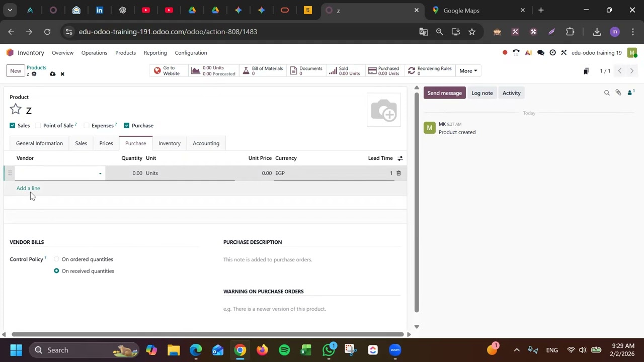Go to next record arrow in pager
The image size is (644, 362).
pos(632,71)
